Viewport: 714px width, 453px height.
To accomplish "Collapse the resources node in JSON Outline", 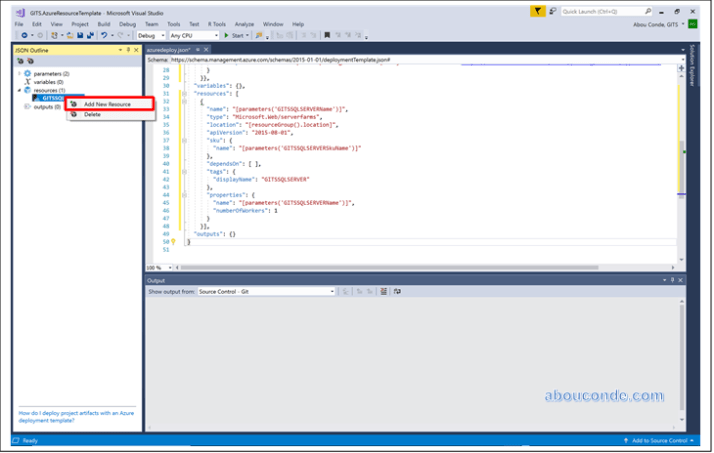I will point(19,90).
